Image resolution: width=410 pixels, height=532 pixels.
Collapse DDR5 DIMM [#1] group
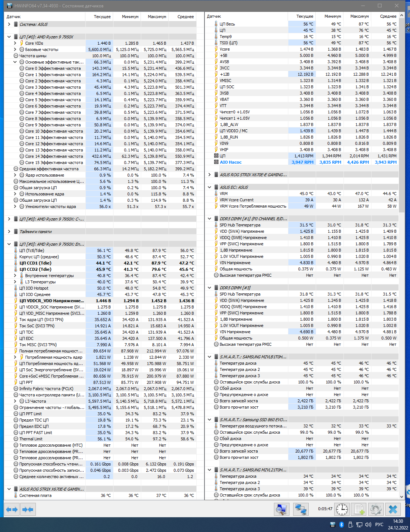210,219
